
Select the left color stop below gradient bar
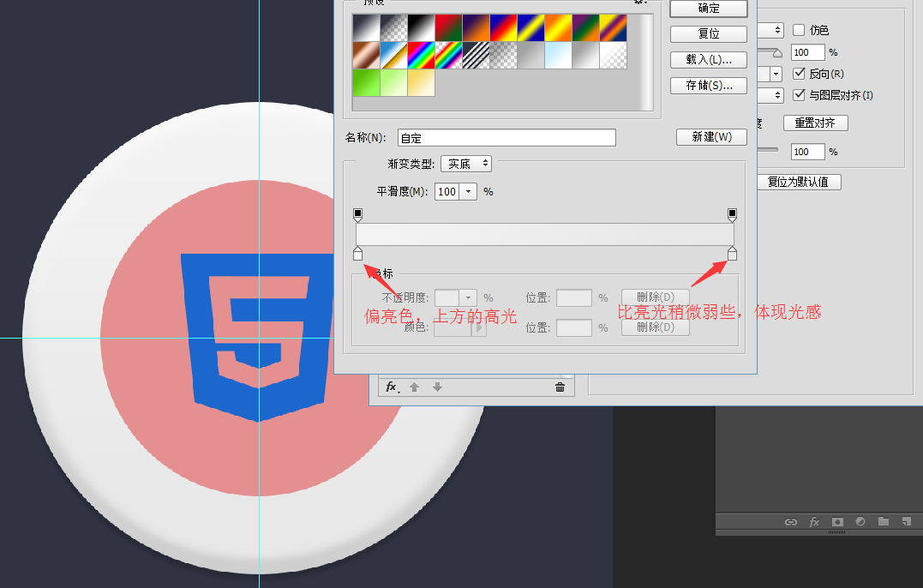coord(358,254)
